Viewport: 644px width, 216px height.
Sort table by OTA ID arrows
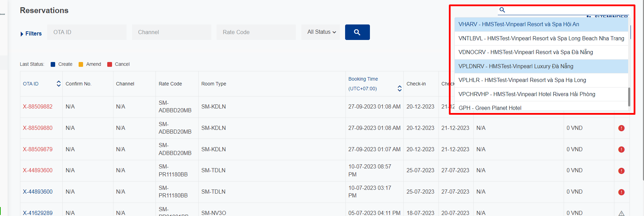tap(59, 84)
